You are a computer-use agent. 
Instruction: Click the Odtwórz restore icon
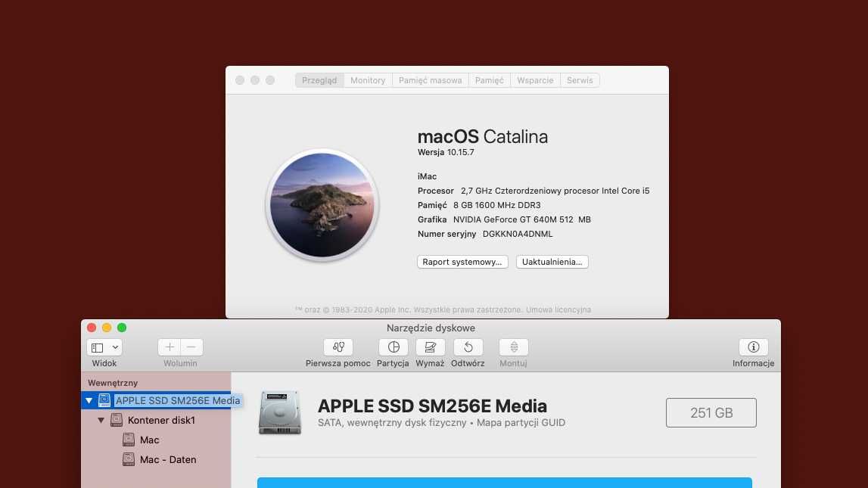click(x=468, y=347)
